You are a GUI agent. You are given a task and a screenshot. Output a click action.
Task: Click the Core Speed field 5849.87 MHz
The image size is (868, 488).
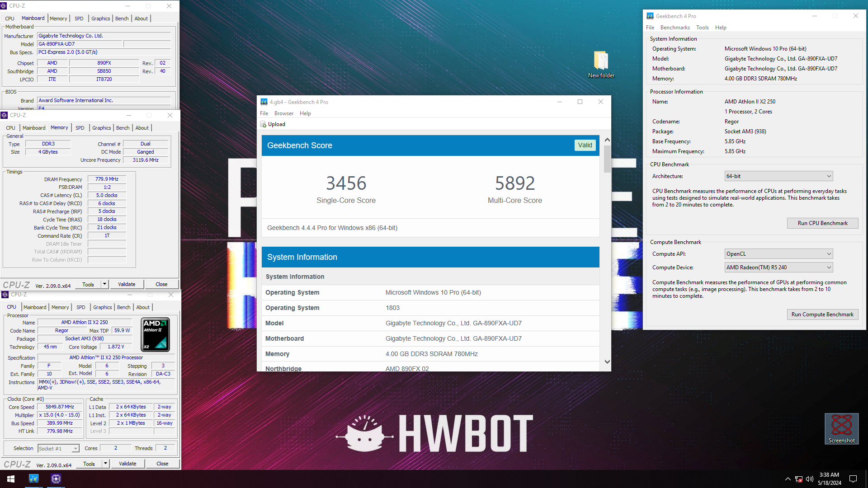[60, 407]
